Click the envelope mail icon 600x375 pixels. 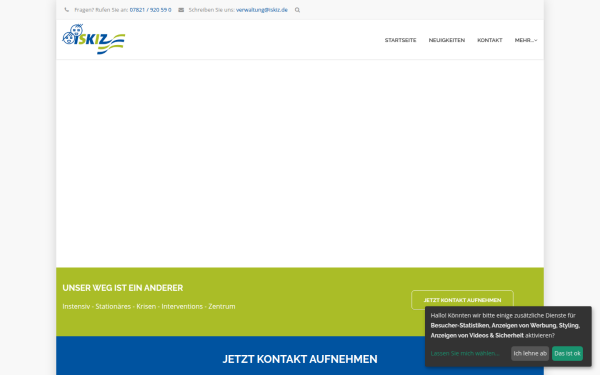(x=181, y=10)
